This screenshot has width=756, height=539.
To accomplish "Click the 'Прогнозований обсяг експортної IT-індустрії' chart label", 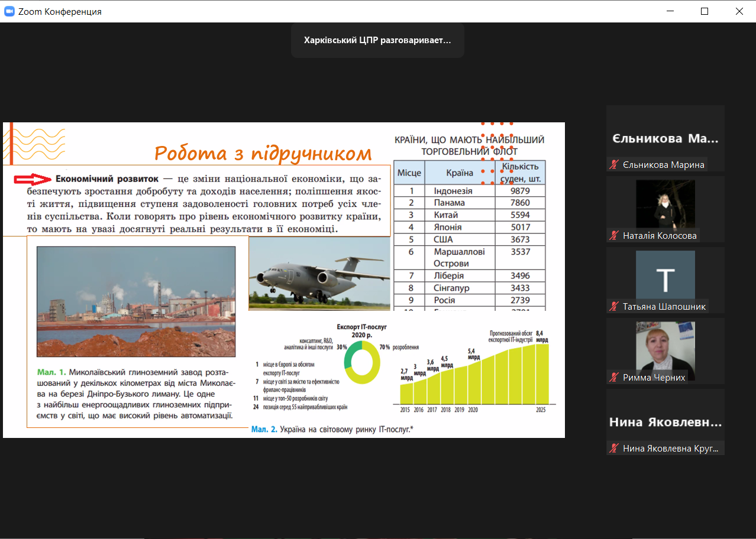I will (510, 336).
